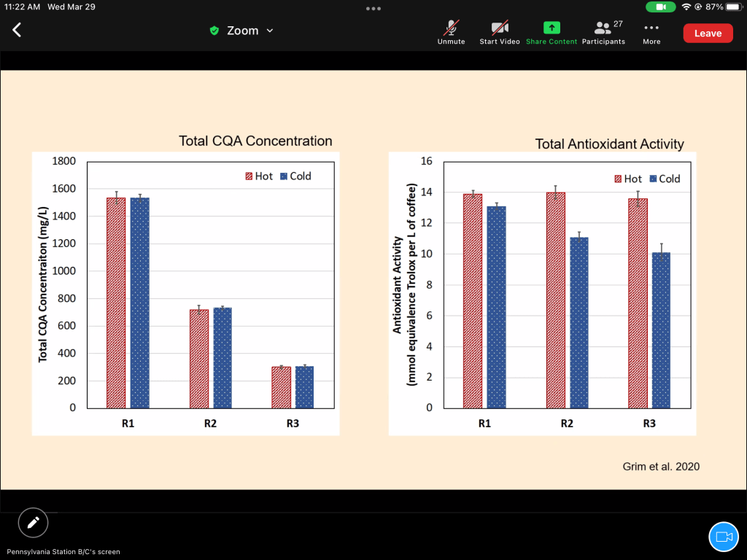Tap the back arrow icon
This screenshot has width=747, height=560.
click(17, 30)
